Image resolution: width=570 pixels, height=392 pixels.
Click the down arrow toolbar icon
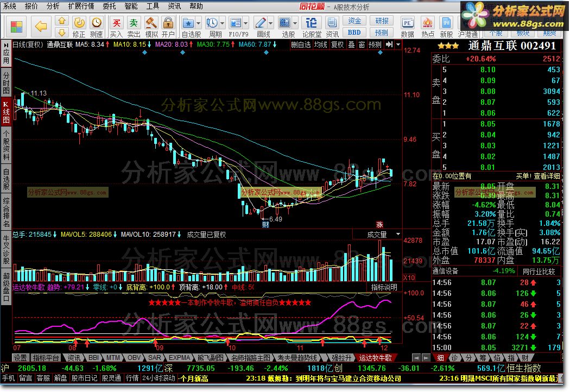pos(62,33)
